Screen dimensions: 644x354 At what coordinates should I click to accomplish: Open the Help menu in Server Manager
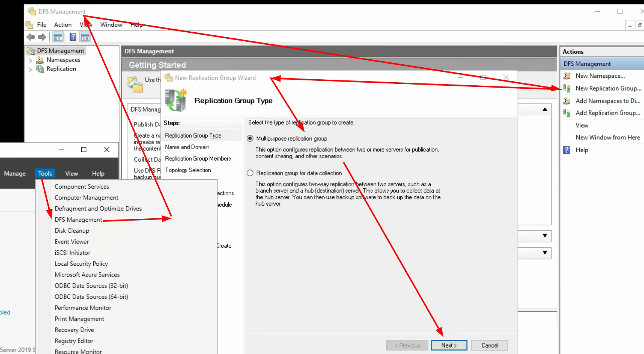(x=98, y=174)
